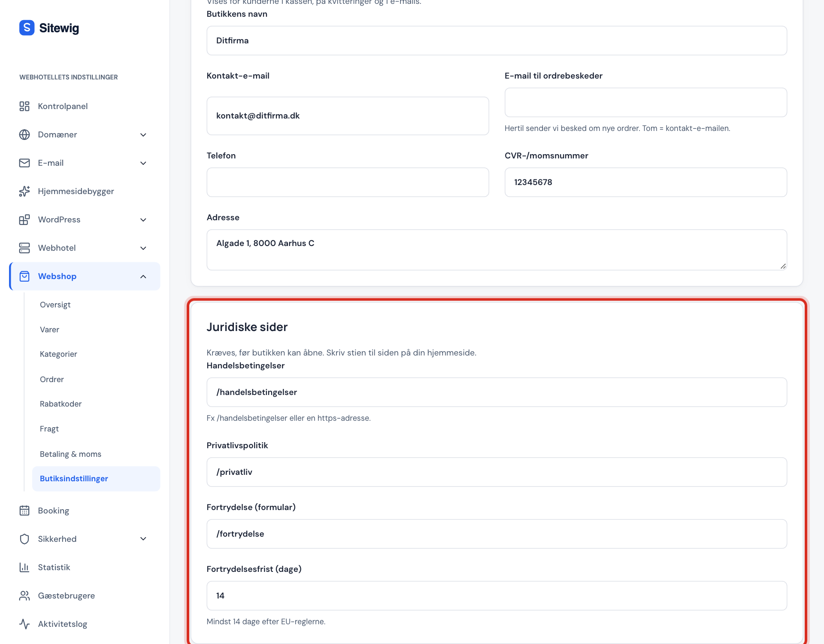The width and height of the screenshot is (824, 644).
Task: Expand the E-mail submenu chevron
Action: click(143, 163)
